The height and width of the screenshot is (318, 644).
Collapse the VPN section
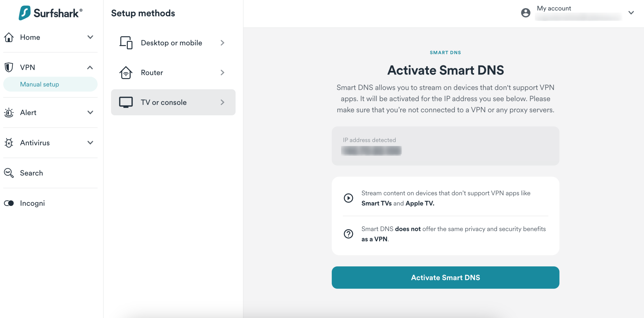click(90, 67)
